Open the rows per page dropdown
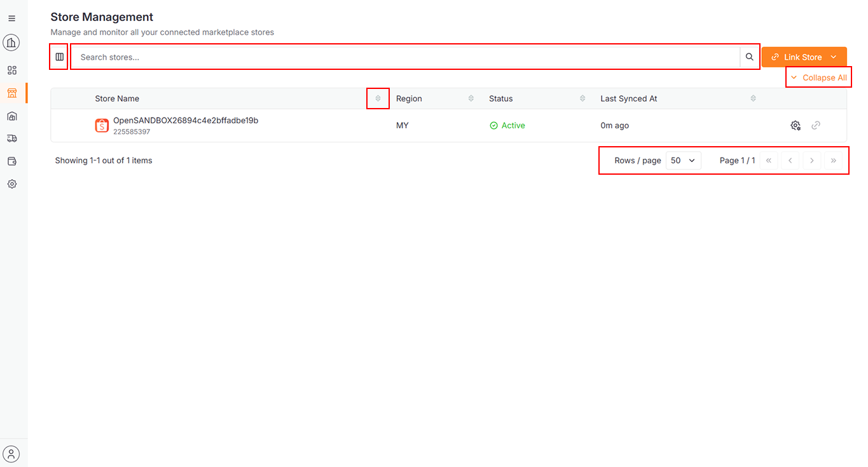Screen dimensions: 868x467 coord(683,161)
